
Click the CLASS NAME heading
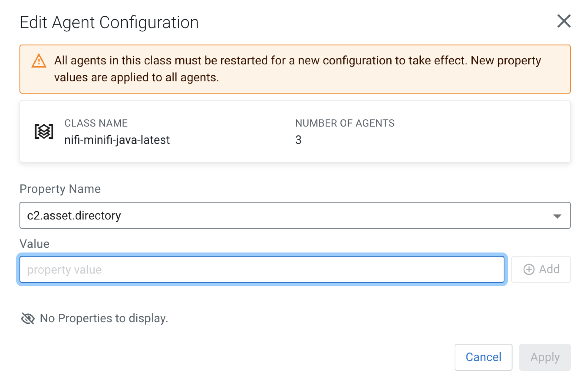coord(96,123)
